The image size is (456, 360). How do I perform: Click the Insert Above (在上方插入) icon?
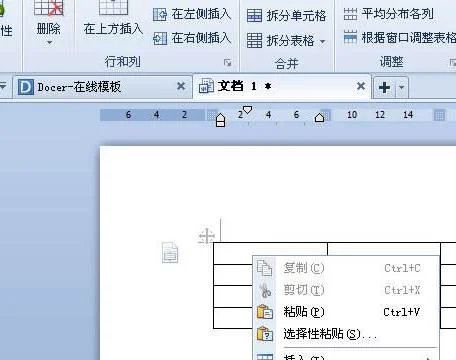pyautogui.click(x=113, y=7)
